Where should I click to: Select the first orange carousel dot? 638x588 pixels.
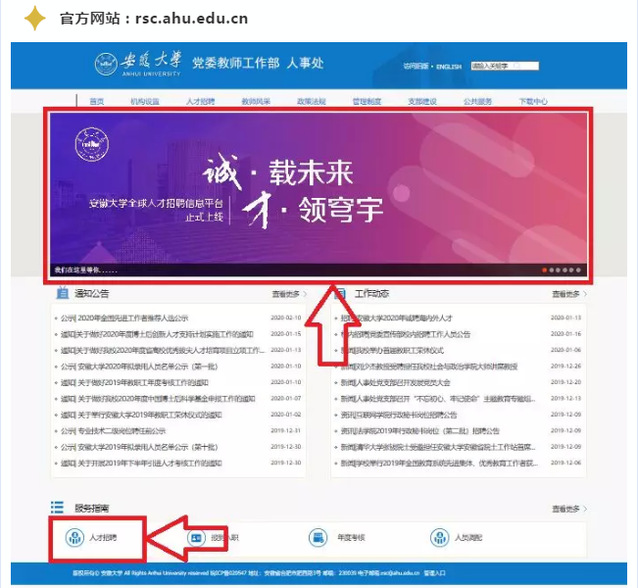tap(544, 270)
